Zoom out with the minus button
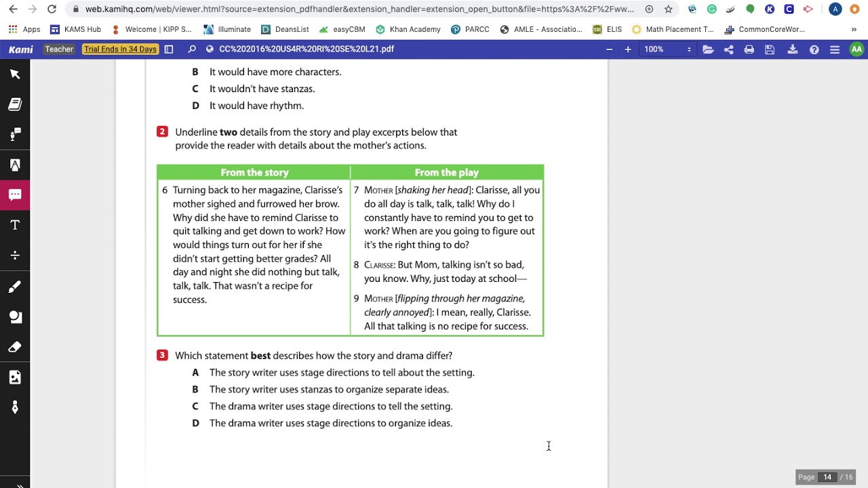Viewport: 868px width, 488px height. tap(609, 49)
